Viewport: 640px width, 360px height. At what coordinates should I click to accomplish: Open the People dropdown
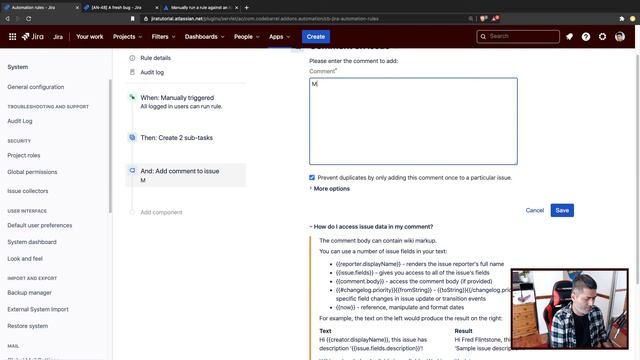(247, 37)
